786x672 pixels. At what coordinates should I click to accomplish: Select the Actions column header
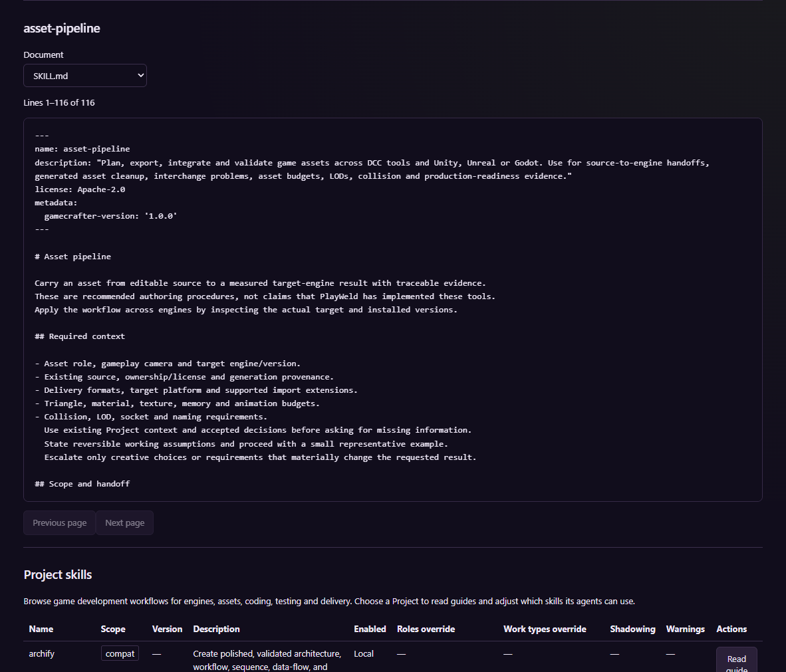[x=731, y=629]
